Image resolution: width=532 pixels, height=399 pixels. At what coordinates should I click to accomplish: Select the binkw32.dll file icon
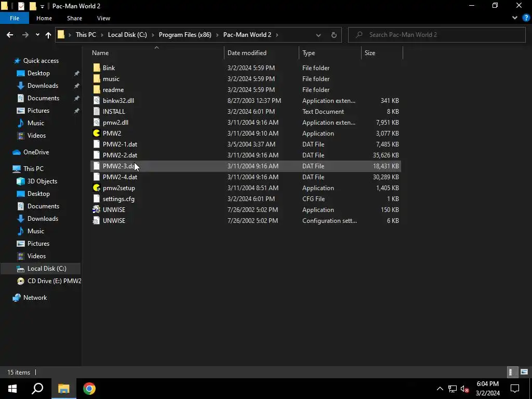point(97,100)
